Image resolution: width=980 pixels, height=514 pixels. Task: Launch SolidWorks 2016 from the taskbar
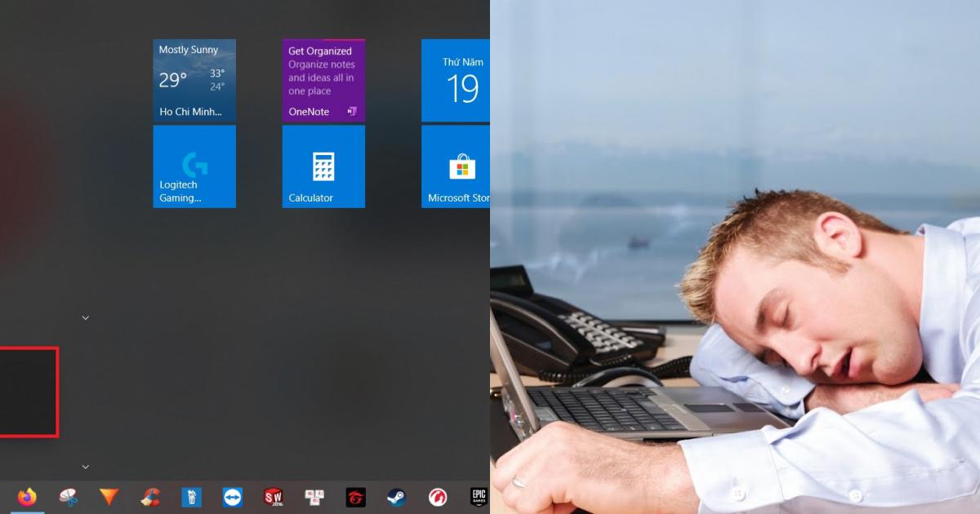(274, 496)
